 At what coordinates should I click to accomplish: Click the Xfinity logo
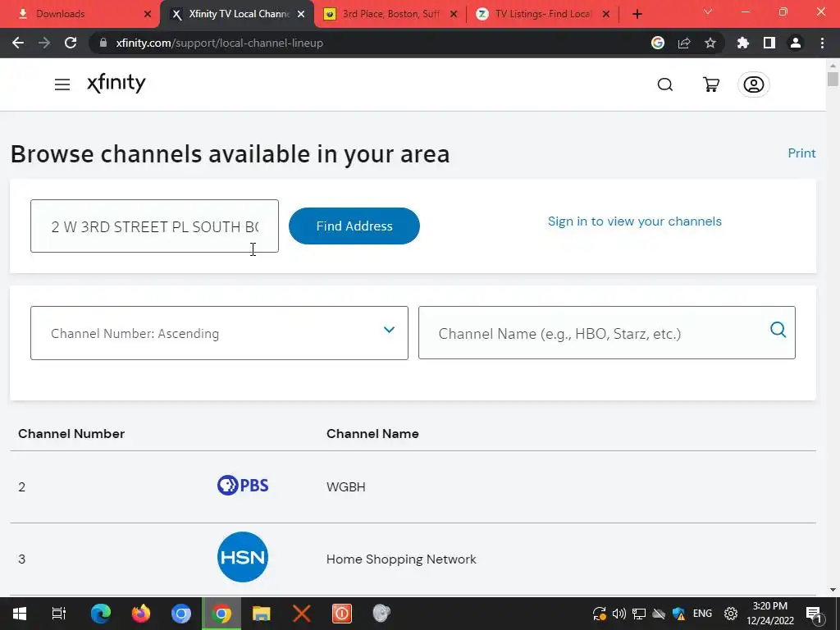(x=116, y=83)
